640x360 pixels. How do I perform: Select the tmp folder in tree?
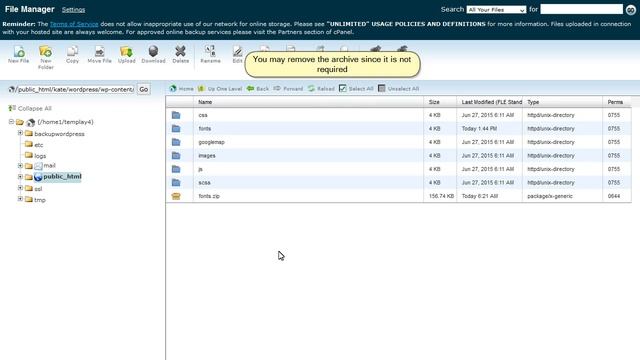pyautogui.click(x=40, y=200)
